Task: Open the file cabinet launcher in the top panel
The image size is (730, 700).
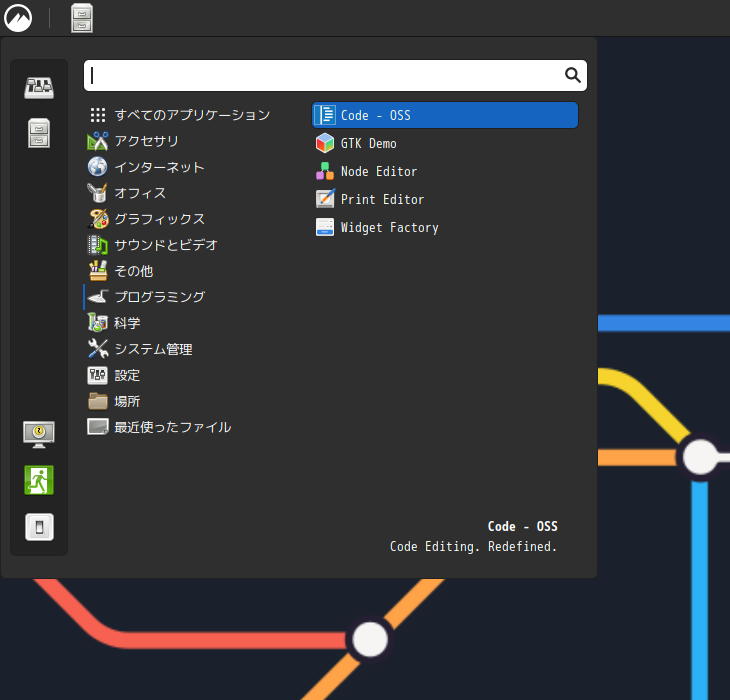Action: pyautogui.click(x=82, y=18)
